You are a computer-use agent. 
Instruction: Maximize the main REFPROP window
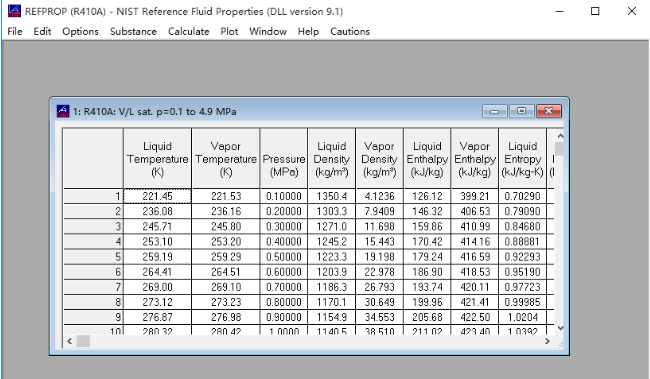pyautogui.click(x=595, y=11)
